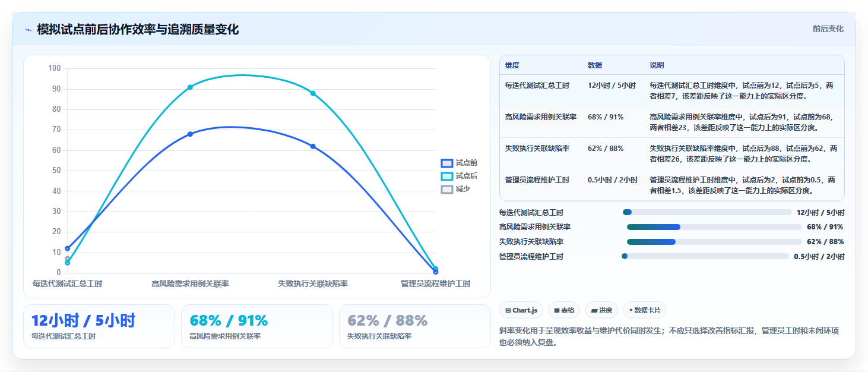Click the 0.5小时 / 2小时 progress value

click(x=819, y=257)
